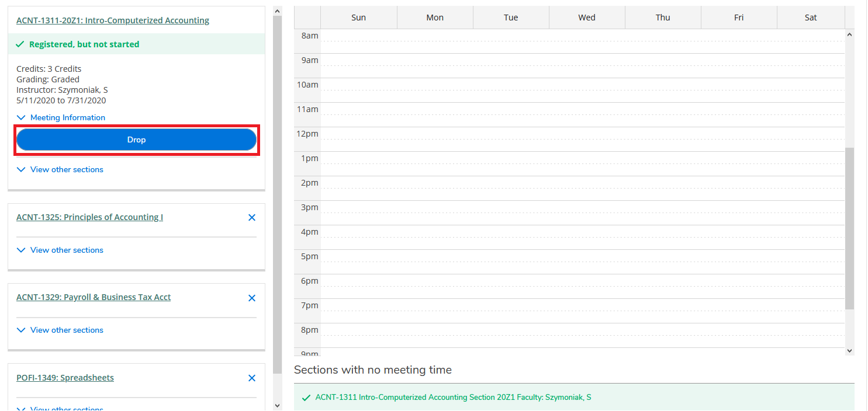Remove ACNT-1329 Payroll & Business Tax Acct
Image resolution: width=868 pixels, height=411 pixels.
click(252, 298)
